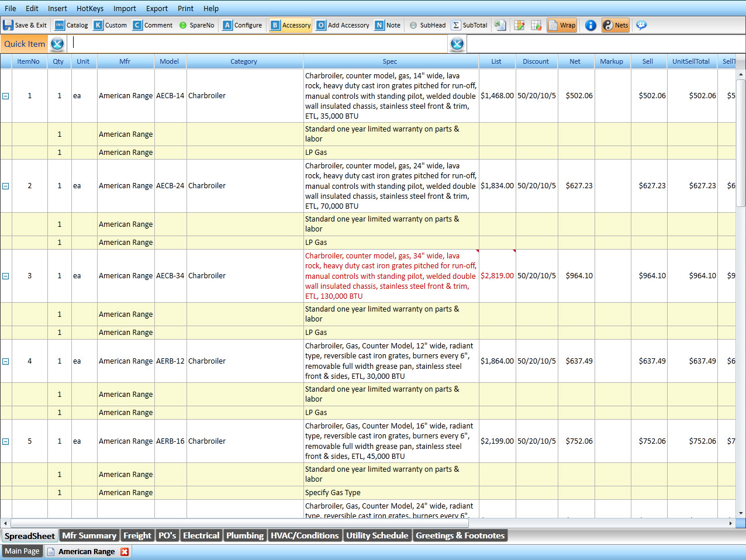
Task: Click the UnitSellTotal column header
Action: 691,61
